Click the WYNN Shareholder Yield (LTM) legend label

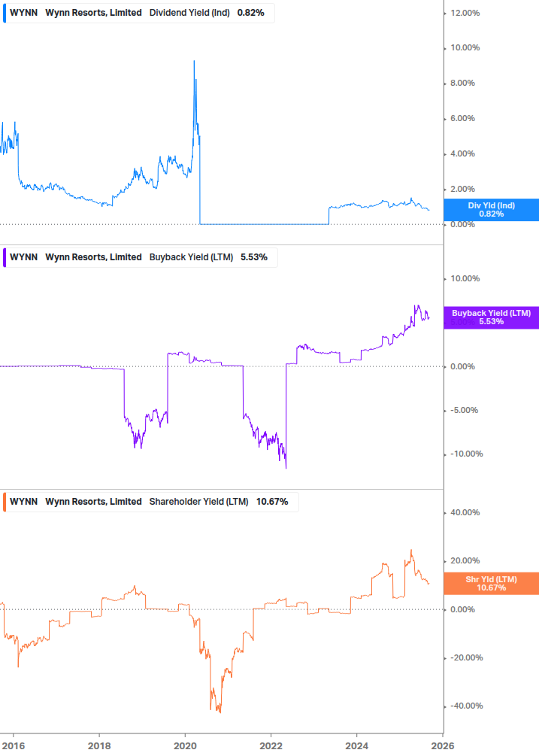(x=151, y=502)
